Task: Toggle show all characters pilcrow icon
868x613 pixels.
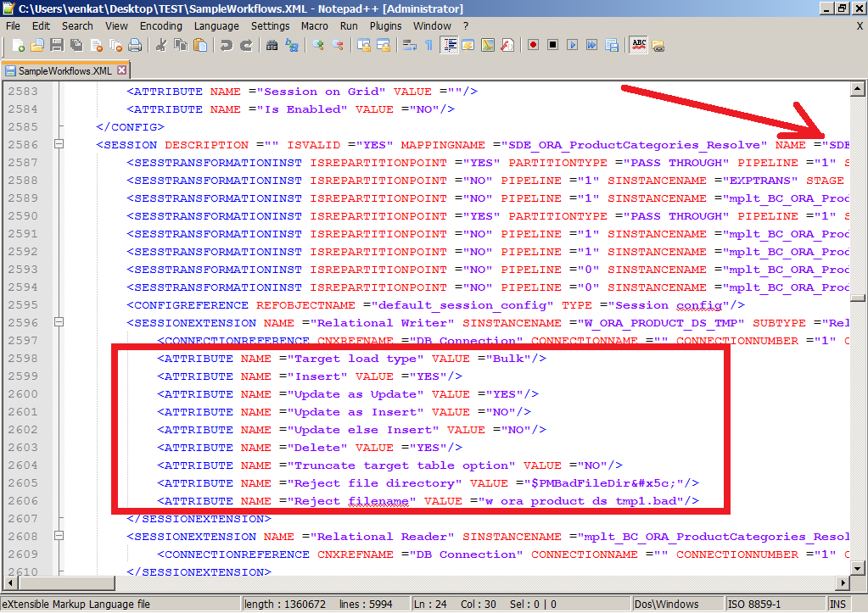Action: (x=428, y=46)
